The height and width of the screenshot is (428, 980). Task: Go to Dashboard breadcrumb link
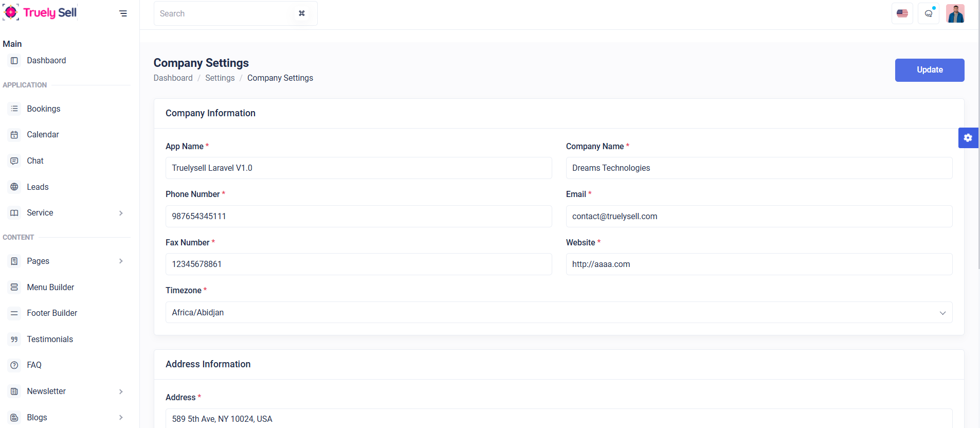pyautogui.click(x=173, y=78)
